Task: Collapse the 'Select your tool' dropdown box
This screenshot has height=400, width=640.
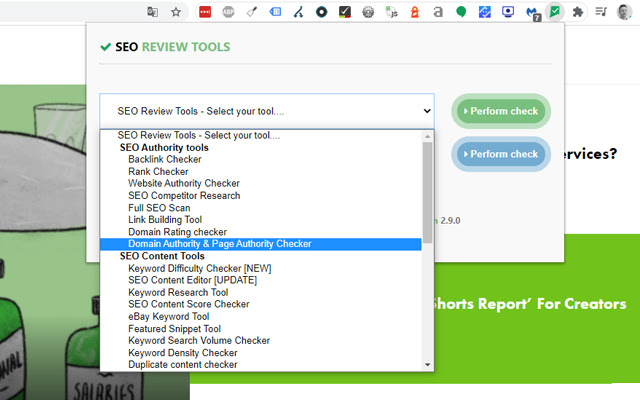Action: (x=267, y=111)
